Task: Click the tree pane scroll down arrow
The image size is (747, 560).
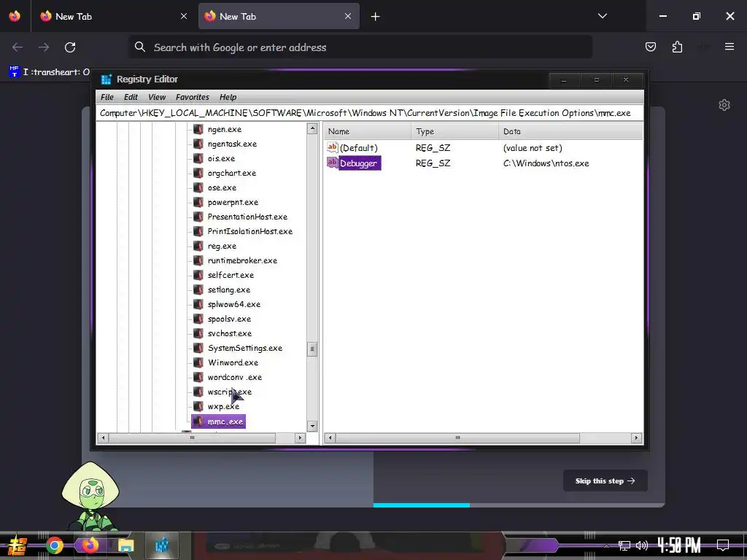Action: (x=312, y=426)
